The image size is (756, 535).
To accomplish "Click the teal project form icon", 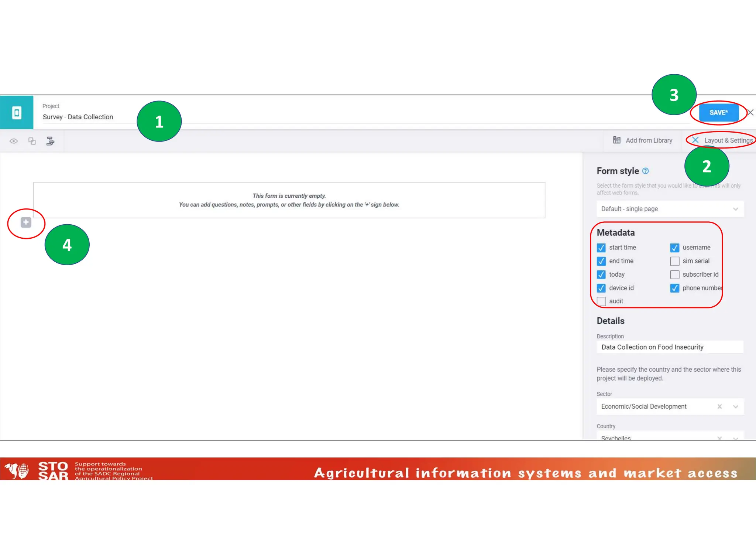I will (x=17, y=113).
